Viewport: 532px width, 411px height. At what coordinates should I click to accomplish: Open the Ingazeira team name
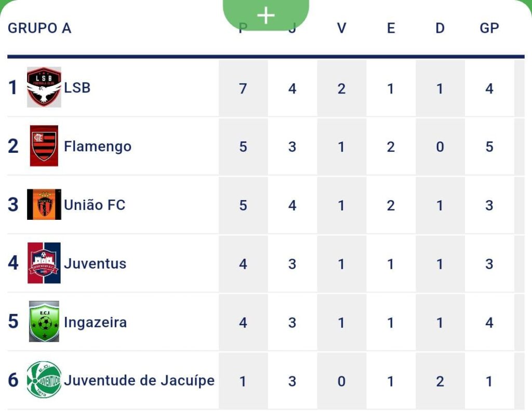pyautogui.click(x=95, y=322)
